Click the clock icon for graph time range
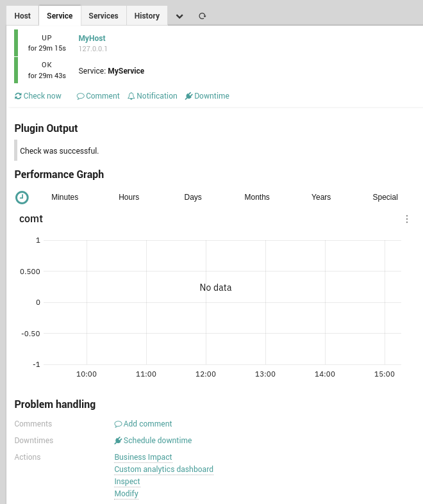This screenshot has width=423, height=504. (22, 197)
